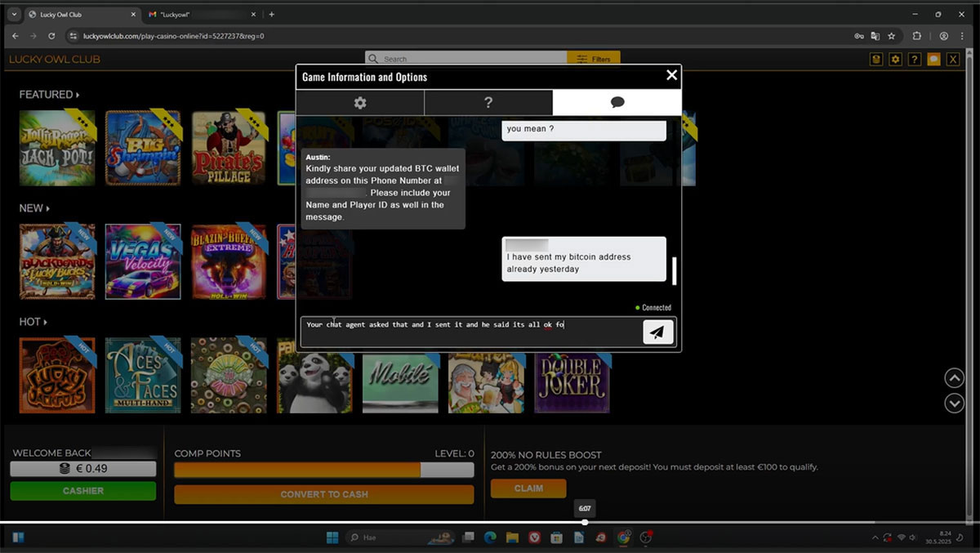Claim the 200% No Rules Boost

click(528, 488)
